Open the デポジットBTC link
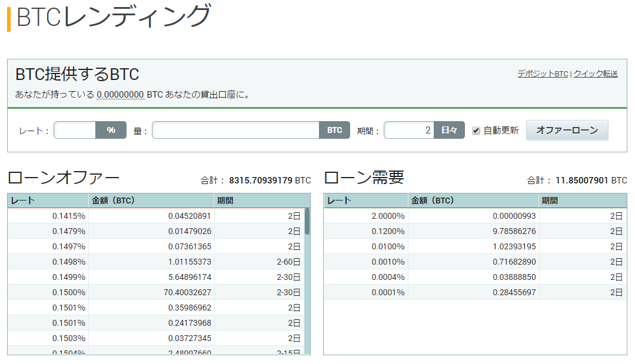Viewport: 635px width, 364px height. point(543,74)
